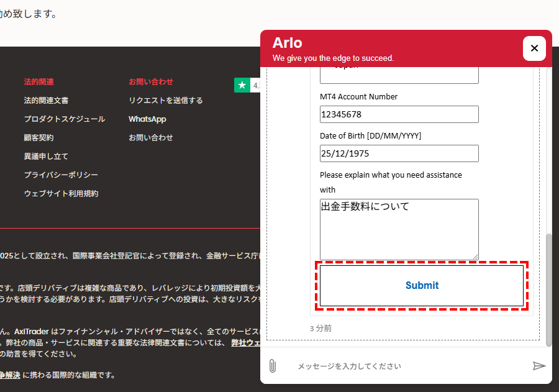This screenshot has height=392, width=559.
Task: Click the partially visible country field
Action: [399, 74]
